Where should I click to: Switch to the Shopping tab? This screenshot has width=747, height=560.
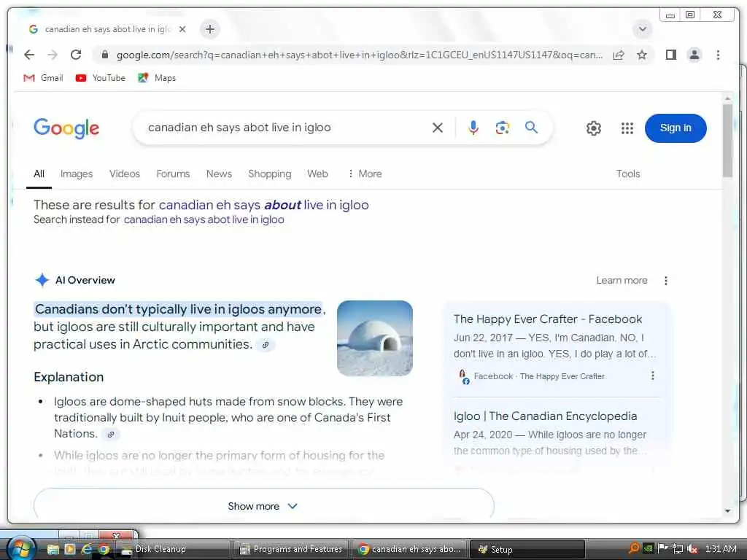(269, 174)
